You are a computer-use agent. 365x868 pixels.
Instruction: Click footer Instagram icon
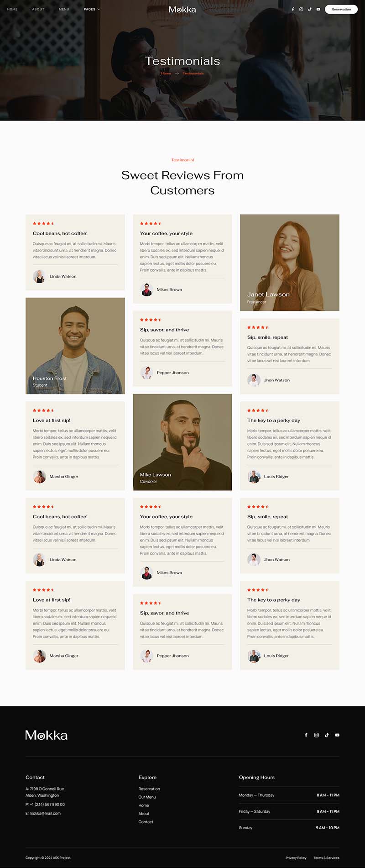tap(316, 735)
